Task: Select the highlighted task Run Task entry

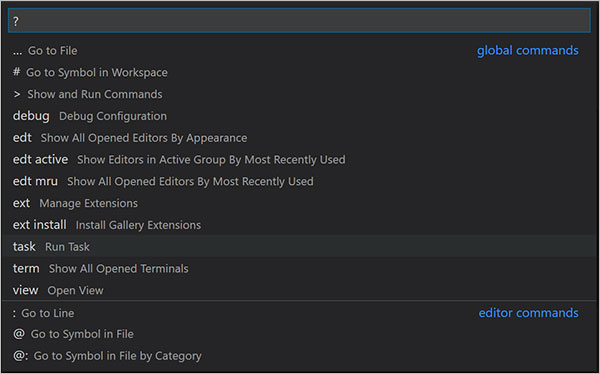Action: 299,247
